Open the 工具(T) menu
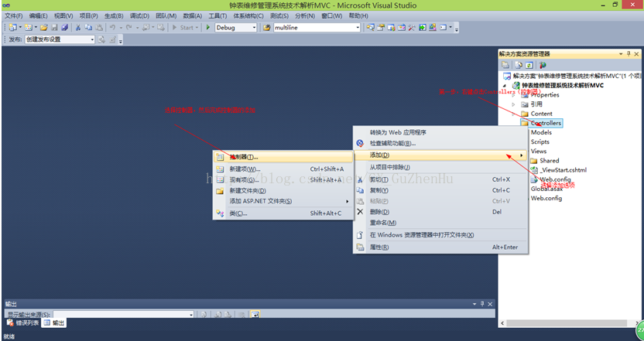 (218, 15)
